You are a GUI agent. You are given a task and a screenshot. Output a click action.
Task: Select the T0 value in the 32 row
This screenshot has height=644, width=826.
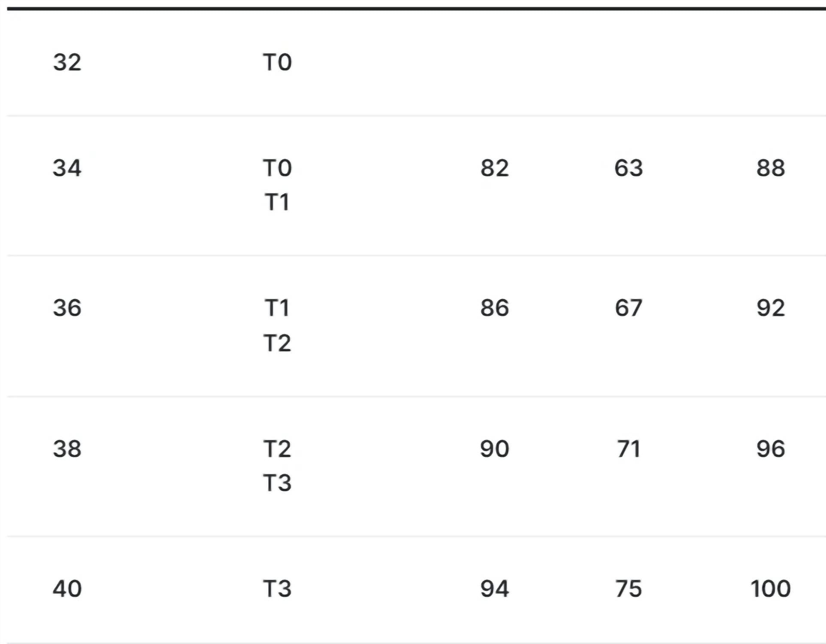[277, 62]
